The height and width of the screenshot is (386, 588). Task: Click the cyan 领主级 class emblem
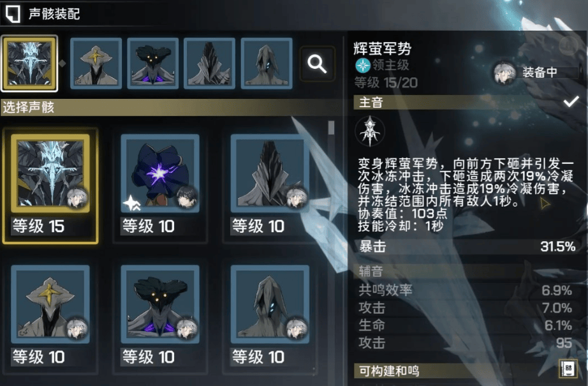pyautogui.click(x=363, y=65)
